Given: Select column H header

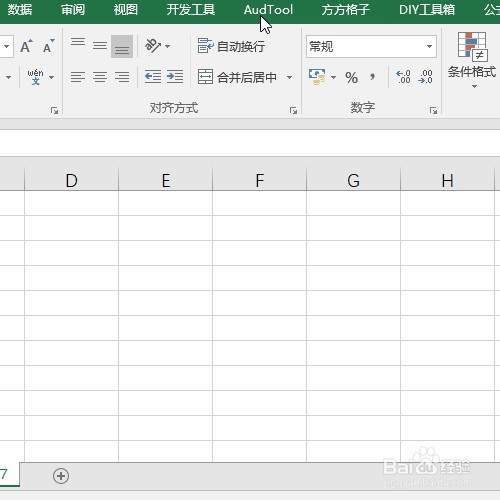Looking at the screenshot, I should 447,180.
